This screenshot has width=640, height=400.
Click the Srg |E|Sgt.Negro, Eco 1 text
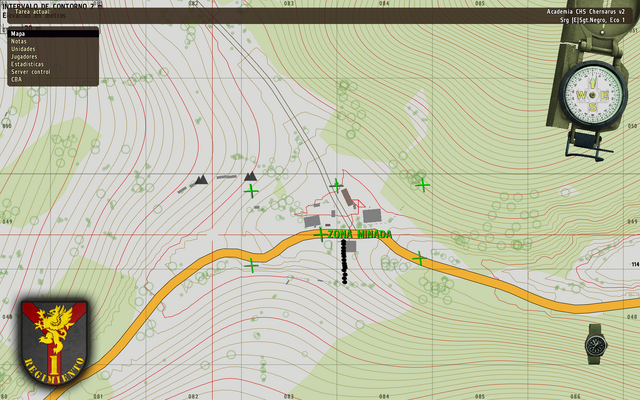(x=592, y=20)
